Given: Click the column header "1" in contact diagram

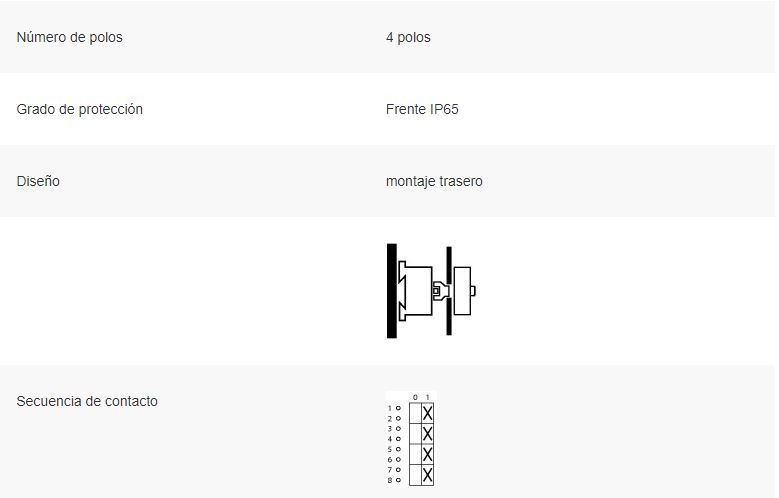Looking at the screenshot, I should (x=427, y=397).
